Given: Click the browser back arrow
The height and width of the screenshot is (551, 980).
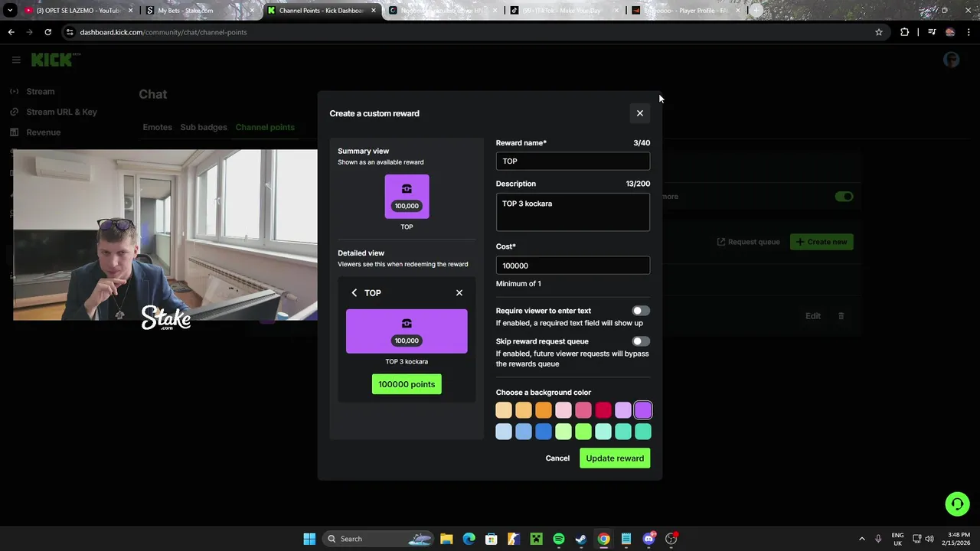Looking at the screenshot, I should click(11, 32).
